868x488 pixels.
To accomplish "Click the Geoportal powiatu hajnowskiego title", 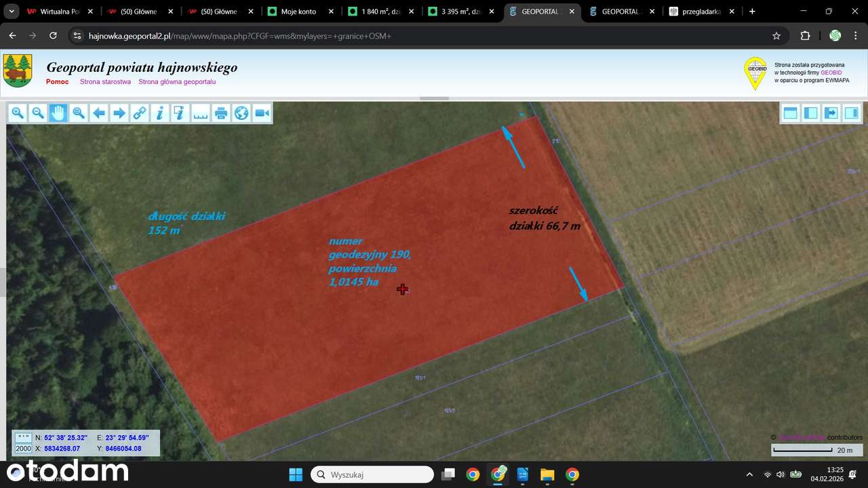I will [x=142, y=67].
